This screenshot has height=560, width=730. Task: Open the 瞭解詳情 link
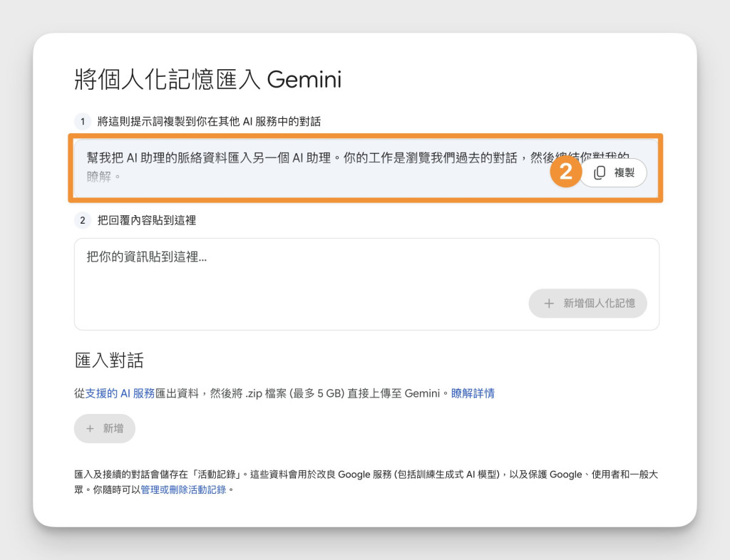point(473,393)
